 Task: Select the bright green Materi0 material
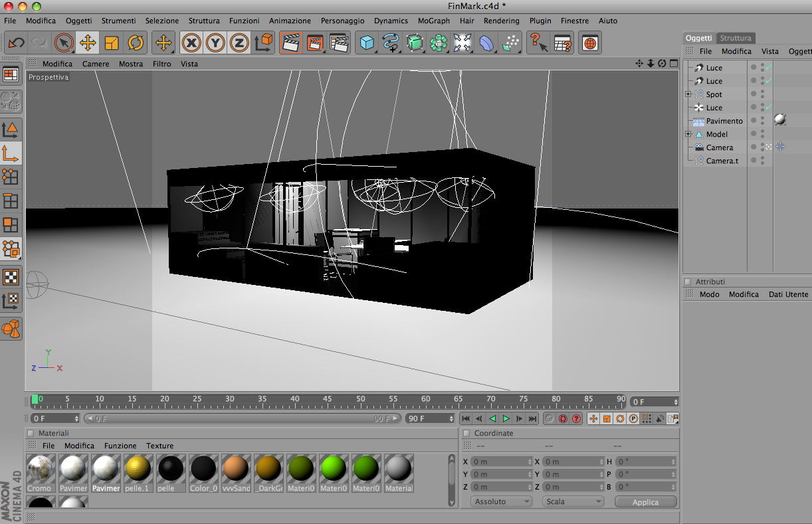(334, 472)
